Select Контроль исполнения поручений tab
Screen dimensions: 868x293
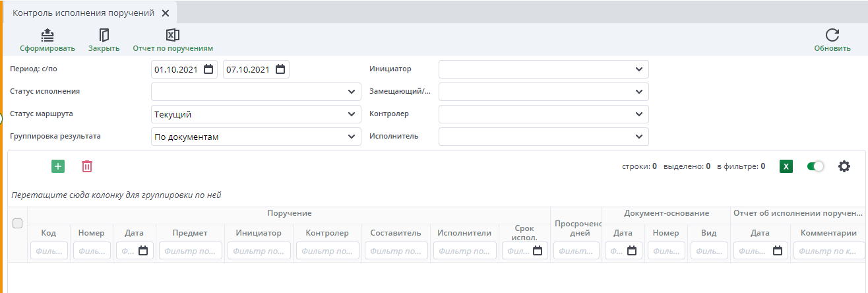click(83, 13)
